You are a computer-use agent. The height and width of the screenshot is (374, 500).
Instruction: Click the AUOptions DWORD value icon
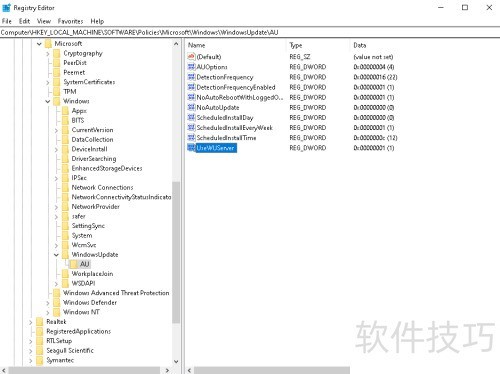191,67
